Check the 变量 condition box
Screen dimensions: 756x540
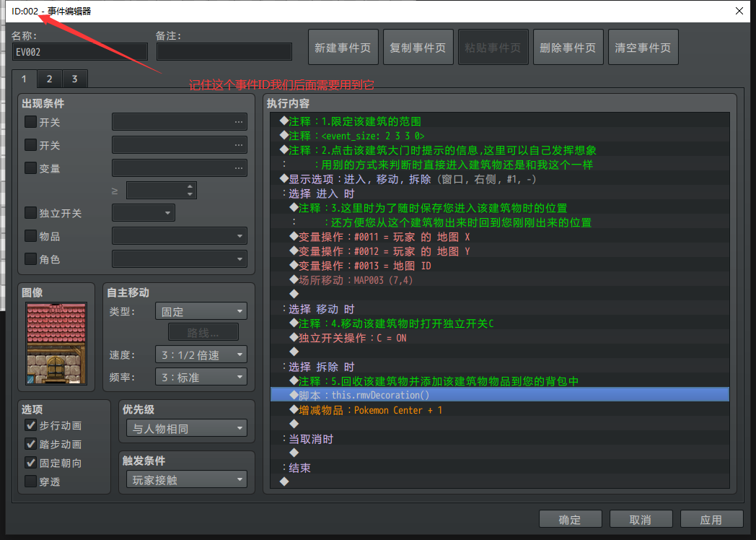(30, 168)
